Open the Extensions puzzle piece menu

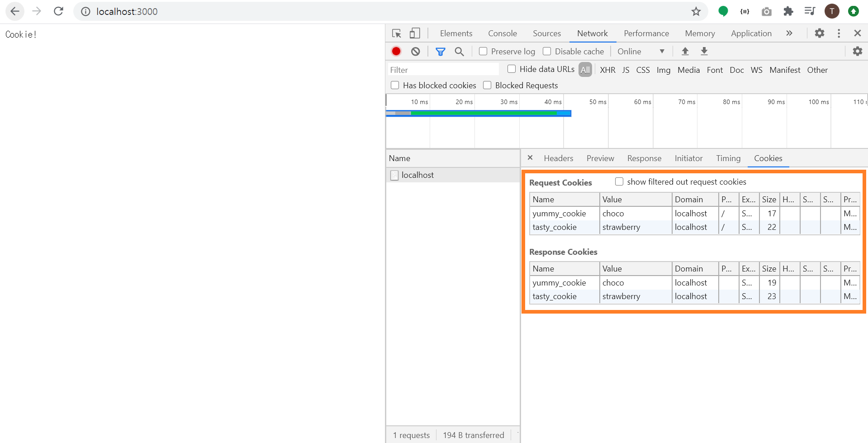[x=788, y=11]
